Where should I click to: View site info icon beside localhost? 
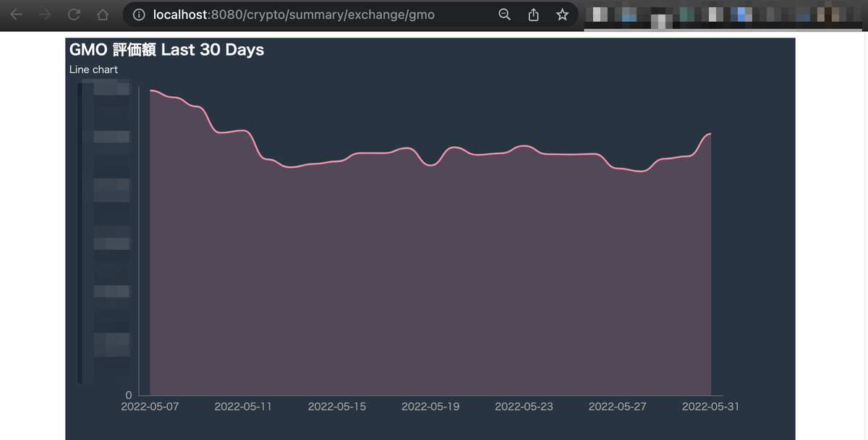(139, 14)
